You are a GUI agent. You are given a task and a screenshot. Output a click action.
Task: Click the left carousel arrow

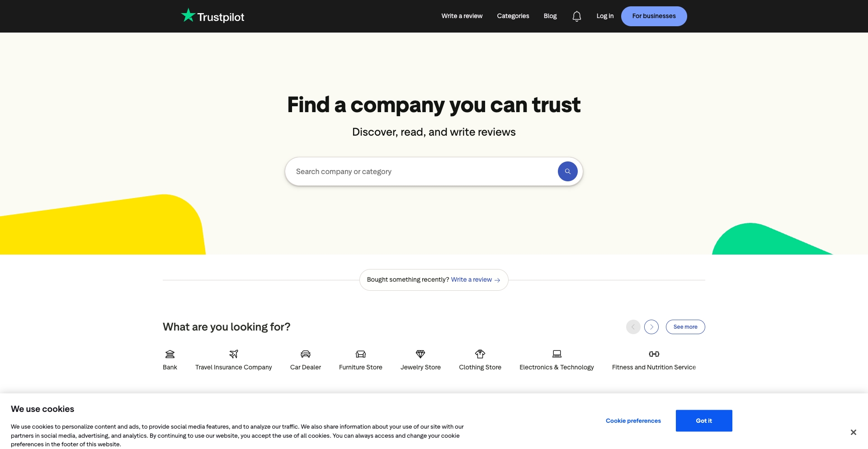tap(633, 326)
